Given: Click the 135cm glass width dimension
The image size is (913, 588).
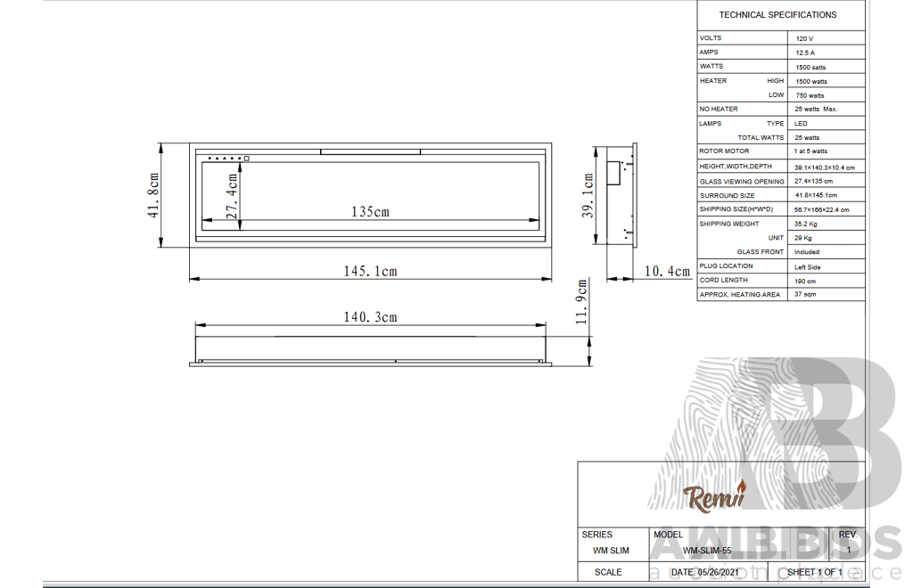Looking at the screenshot, I should pos(370,212).
